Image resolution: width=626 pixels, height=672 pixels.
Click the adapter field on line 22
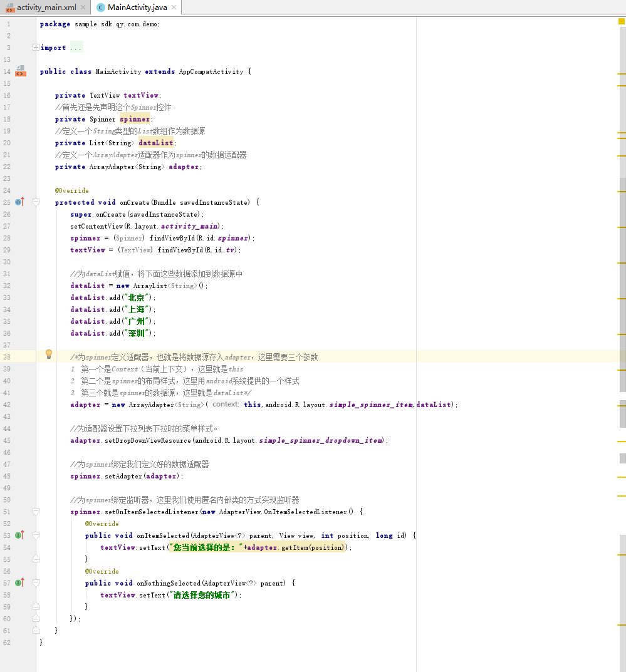[x=184, y=167]
